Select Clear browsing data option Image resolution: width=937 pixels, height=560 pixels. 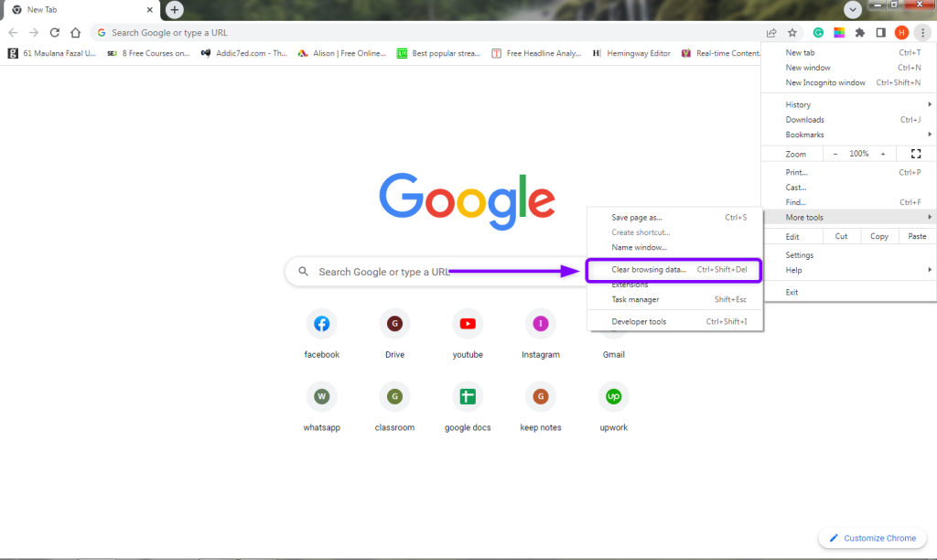pos(674,270)
